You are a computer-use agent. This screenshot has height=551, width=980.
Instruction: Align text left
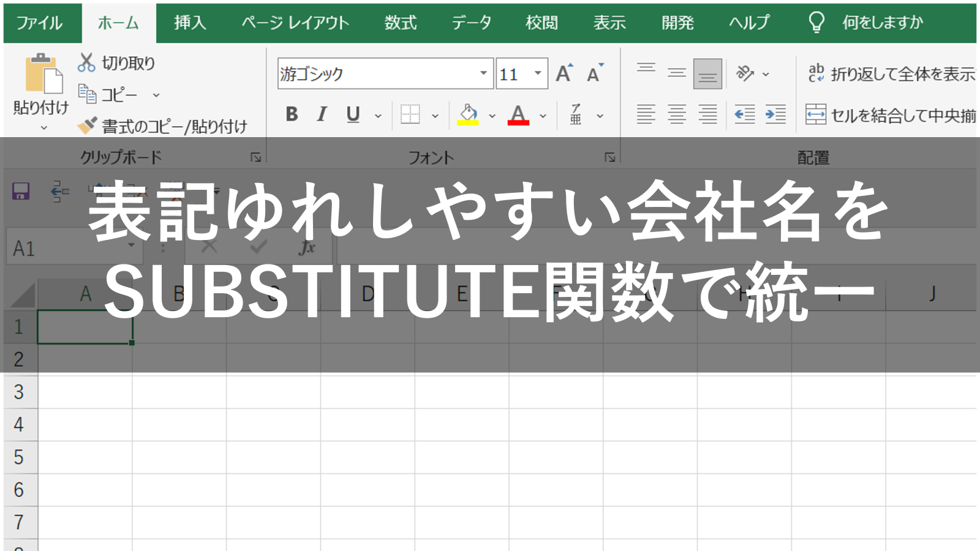pyautogui.click(x=646, y=114)
